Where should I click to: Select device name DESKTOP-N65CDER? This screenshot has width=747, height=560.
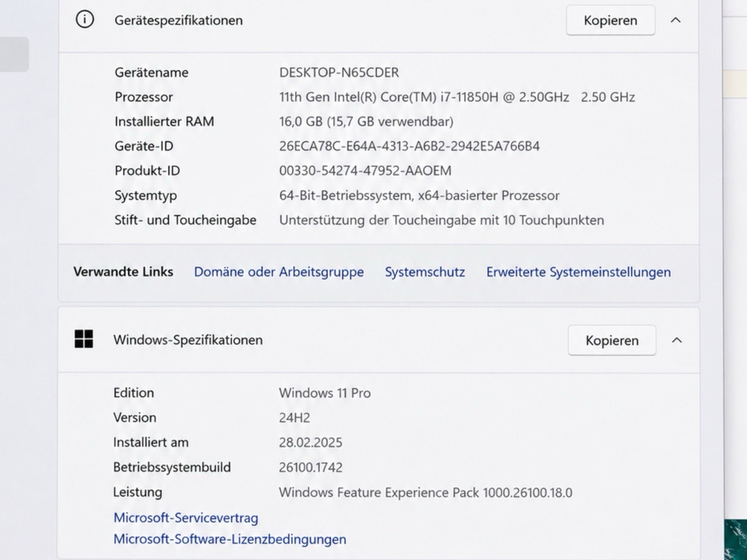(x=339, y=72)
